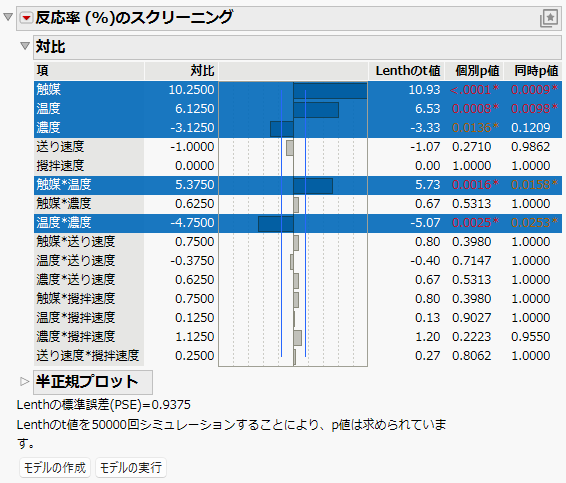
Task: Click the 触媒 contrast bar in chart
Action: pyautogui.click(x=330, y=91)
